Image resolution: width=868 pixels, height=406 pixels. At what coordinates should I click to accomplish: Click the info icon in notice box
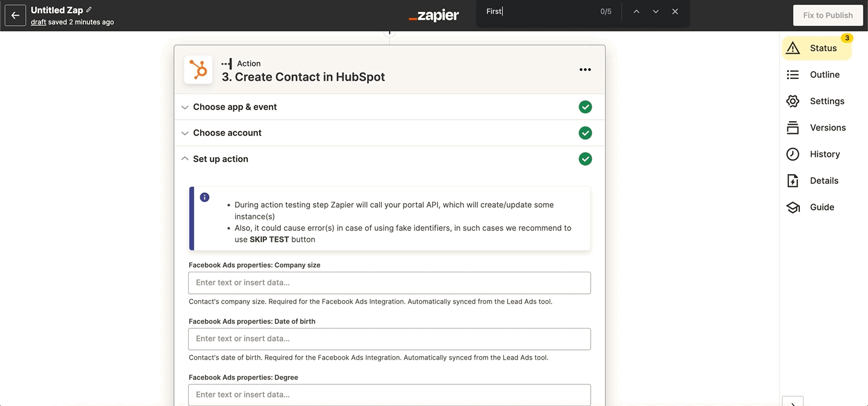pyautogui.click(x=205, y=198)
